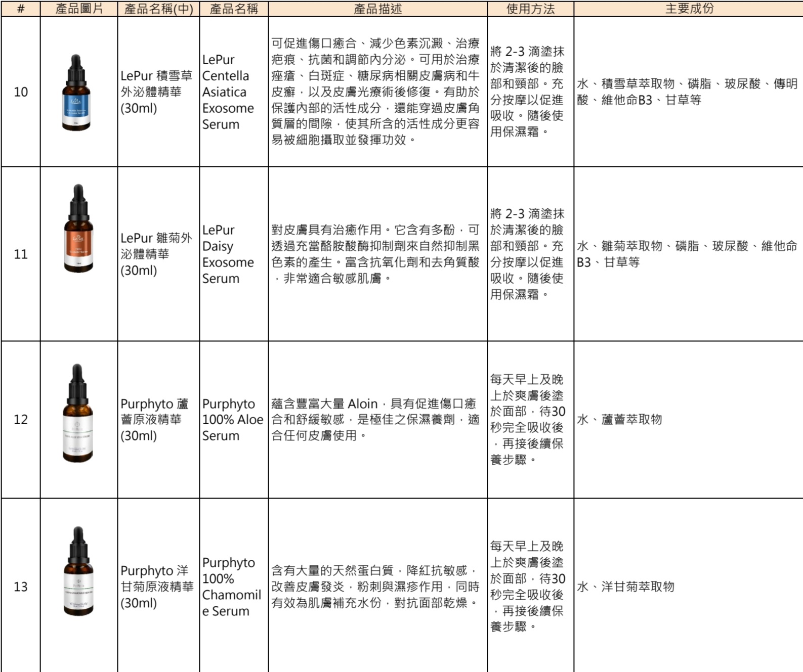Select row number 10 cell
Viewport: 803px width, 672px height.
[x=21, y=92]
